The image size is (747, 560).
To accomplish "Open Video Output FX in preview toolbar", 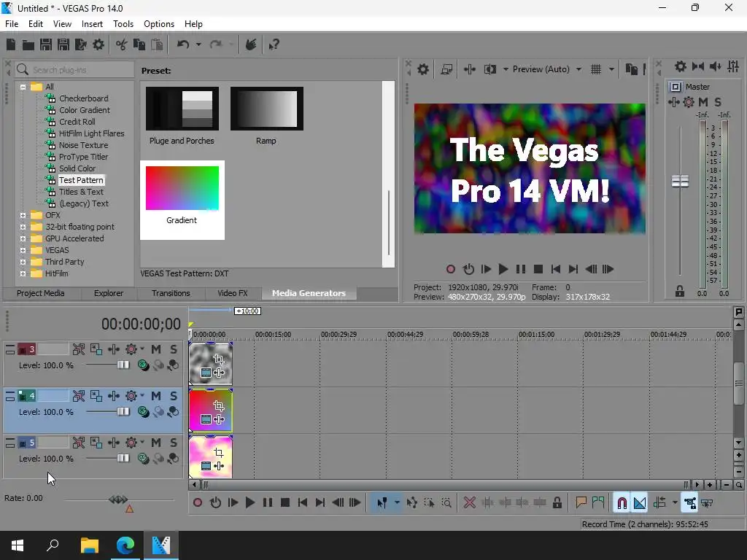I will [470, 69].
